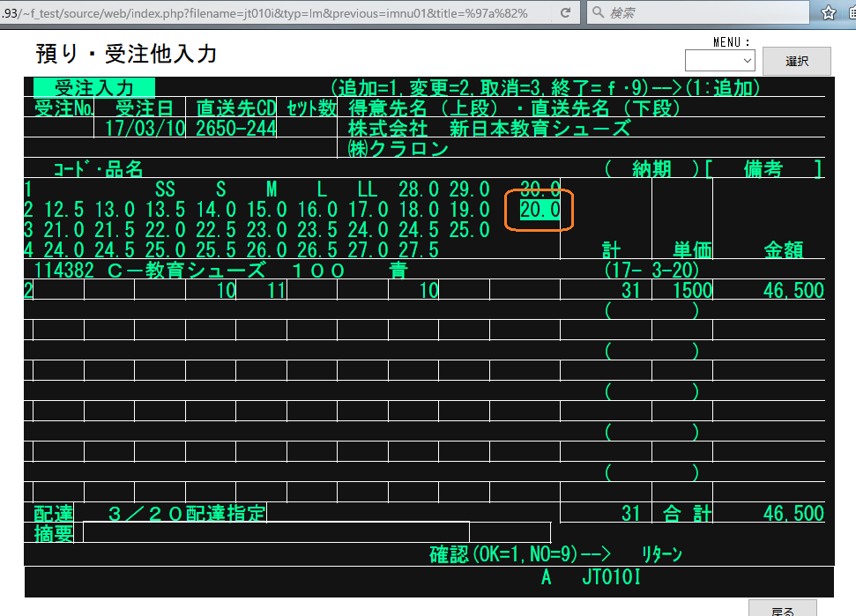The image size is (856, 616).
Task: Click the short 摘要 field on right
Action: (x=510, y=532)
